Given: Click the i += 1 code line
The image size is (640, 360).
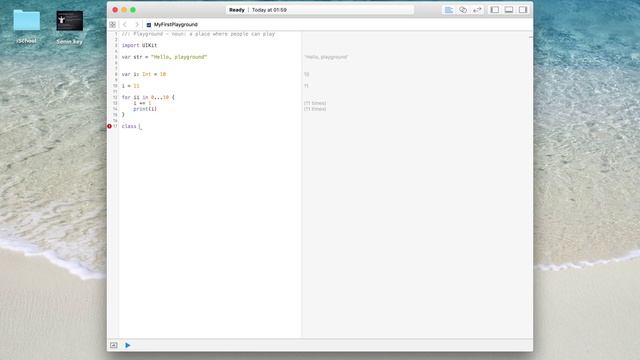Looking at the screenshot, I should click(142, 103).
